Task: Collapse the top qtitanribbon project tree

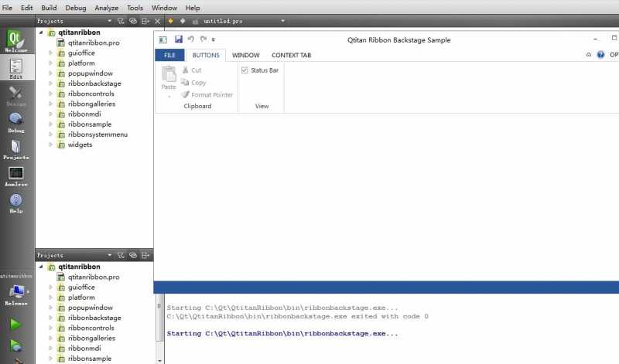Action: click(41, 32)
